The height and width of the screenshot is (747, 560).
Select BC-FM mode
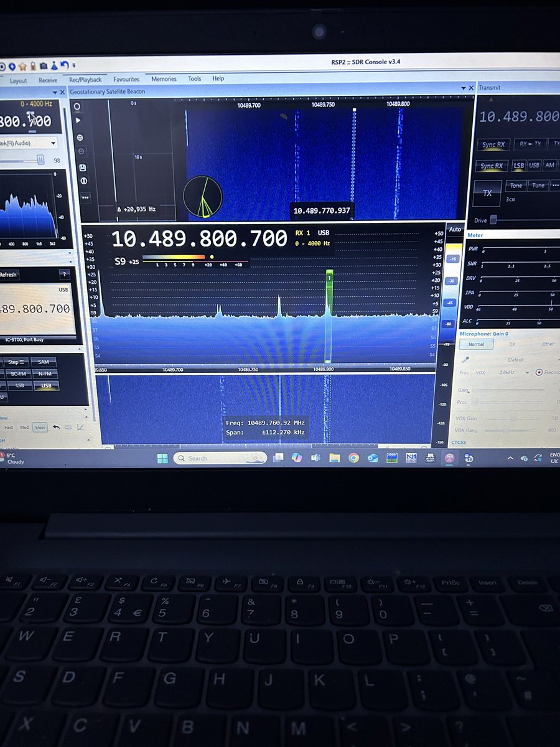19,374
